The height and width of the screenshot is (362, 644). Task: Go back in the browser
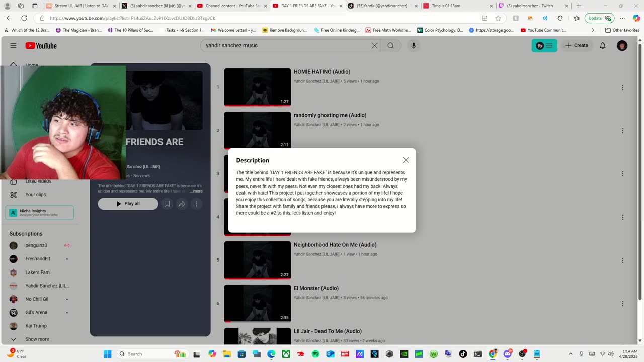click(9, 18)
